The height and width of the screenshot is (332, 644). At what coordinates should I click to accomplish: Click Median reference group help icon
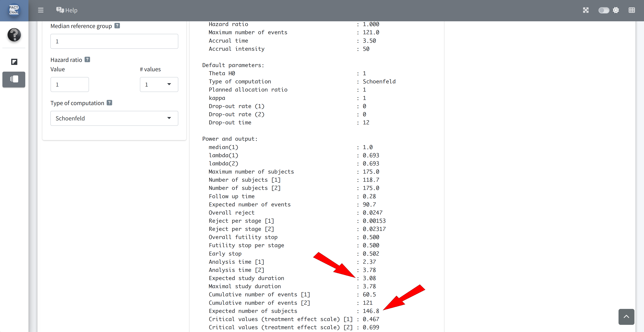pos(117,26)
